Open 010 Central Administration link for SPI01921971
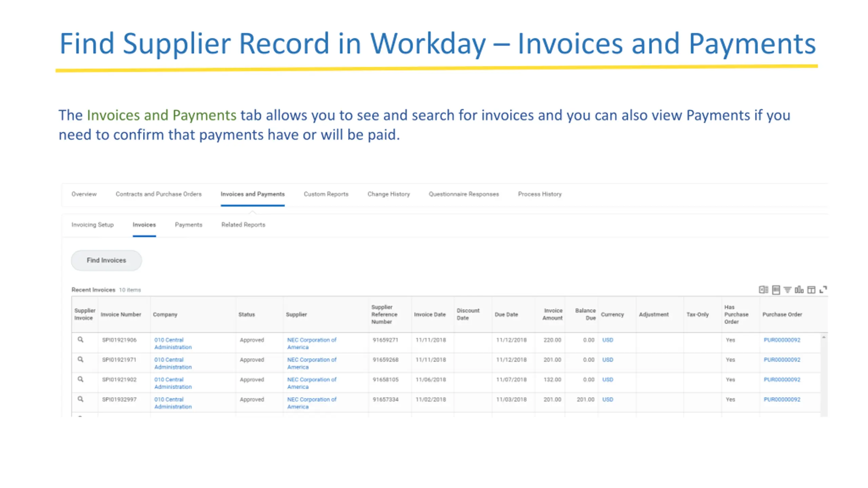The image size is (868, 488). [173, 363]
